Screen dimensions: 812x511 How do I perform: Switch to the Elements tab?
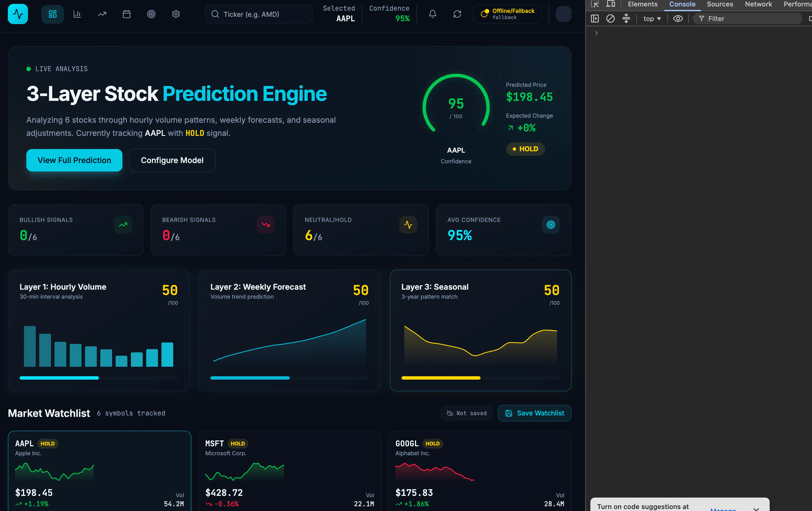tap(643, 4)
